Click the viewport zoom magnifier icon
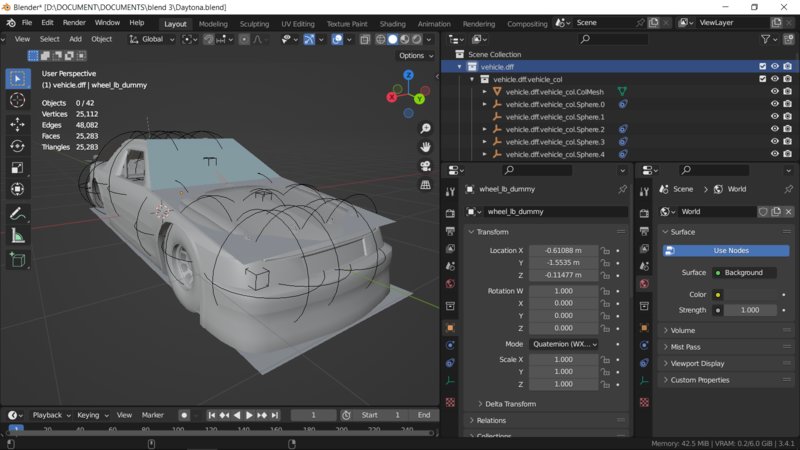 [425, 128]
